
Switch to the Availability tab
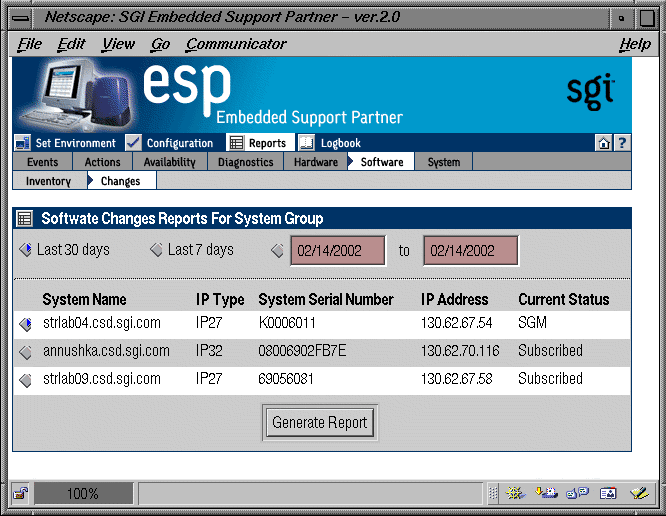[x=169, y=162]
